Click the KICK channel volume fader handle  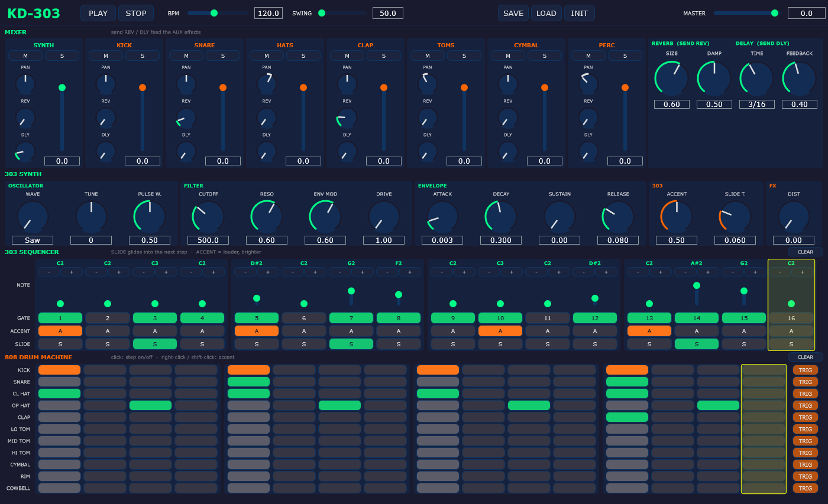click(x=143, y=87)
